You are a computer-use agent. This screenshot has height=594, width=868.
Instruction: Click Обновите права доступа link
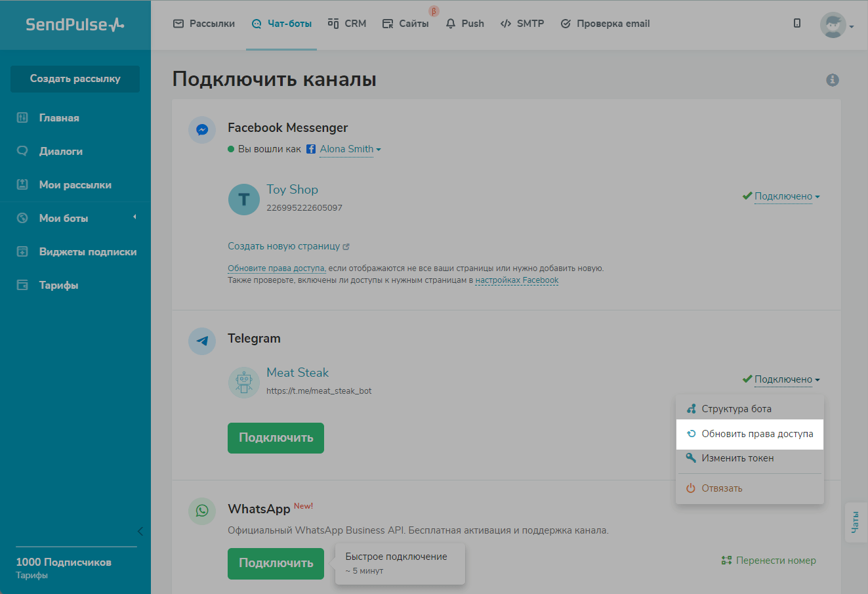(276, 268)
